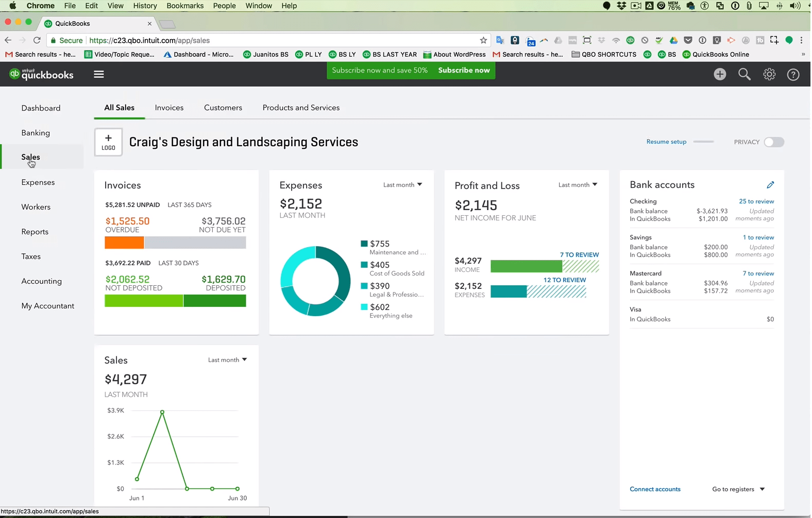812x518 pixels.
Task: Switch to the Invoices tab
Action: [x=169, y=108]
